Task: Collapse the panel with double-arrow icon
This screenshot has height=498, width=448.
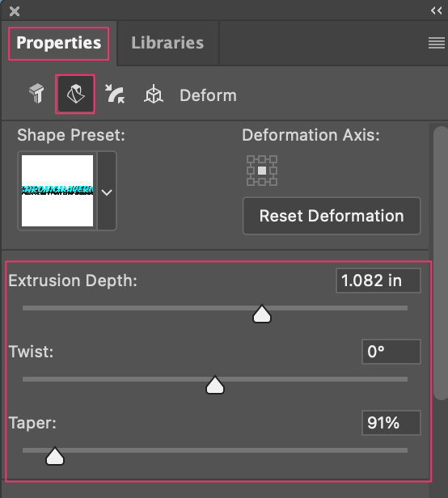Action: coord(436,11)
